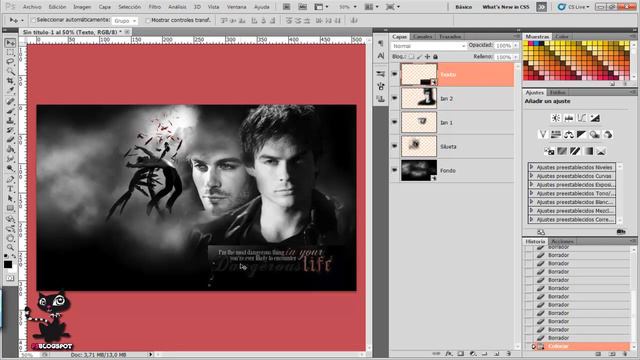Open the Filtro menu
Image resolution: width=640 pixels, height=360 pixels.
click(155, 7)
